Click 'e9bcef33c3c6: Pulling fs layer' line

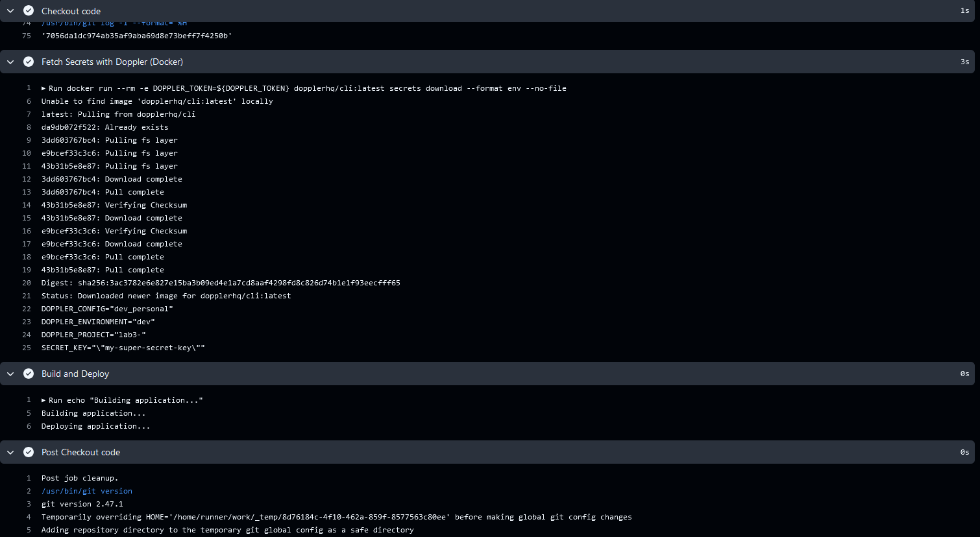point(110,153)
